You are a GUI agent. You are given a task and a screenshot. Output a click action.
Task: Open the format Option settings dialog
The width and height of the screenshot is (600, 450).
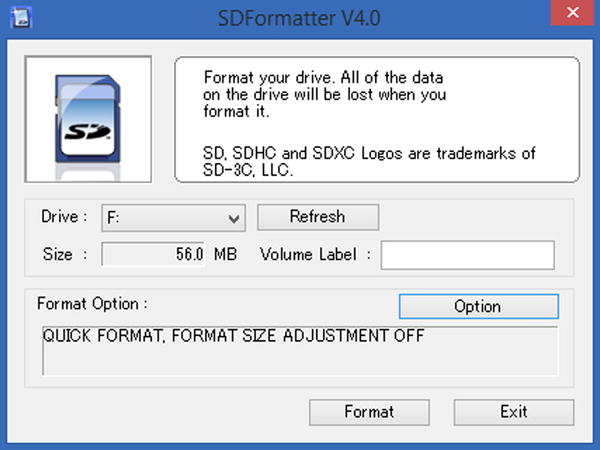(479, 307)
